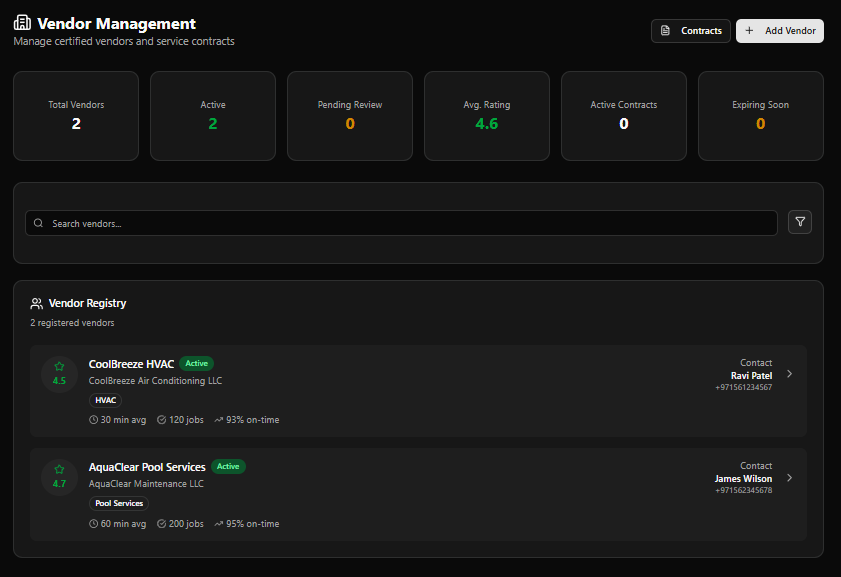Click the Contracts document icon
Viewport: 841px width, 577px height.
tap(665, 31)
